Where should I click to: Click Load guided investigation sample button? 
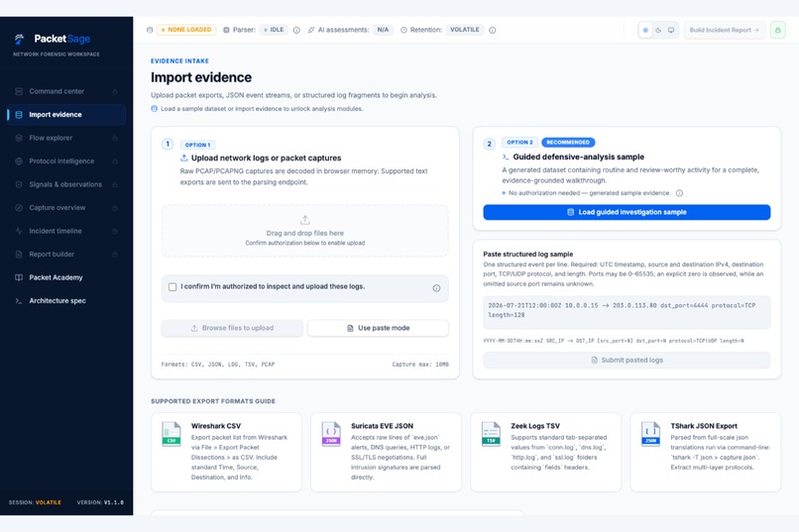coord(627,212)
